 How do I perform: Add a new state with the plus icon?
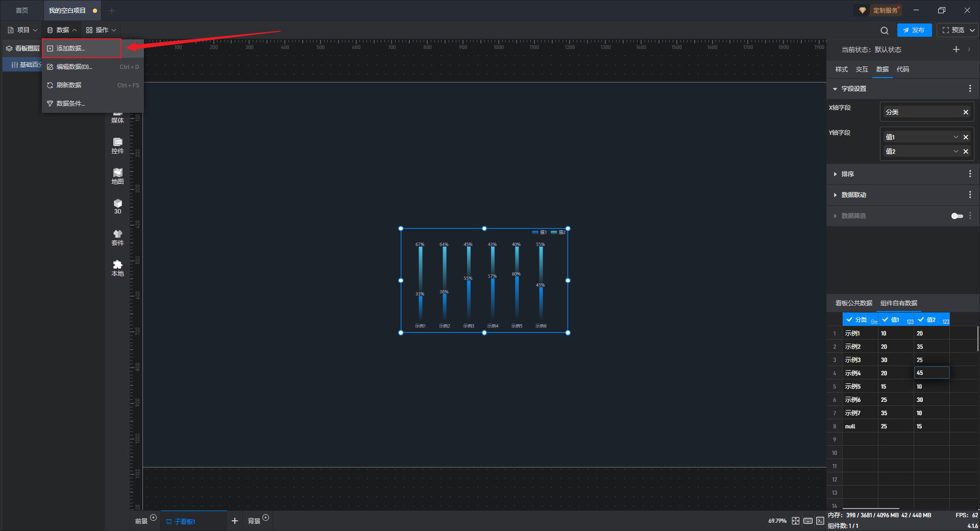[956, 50]
